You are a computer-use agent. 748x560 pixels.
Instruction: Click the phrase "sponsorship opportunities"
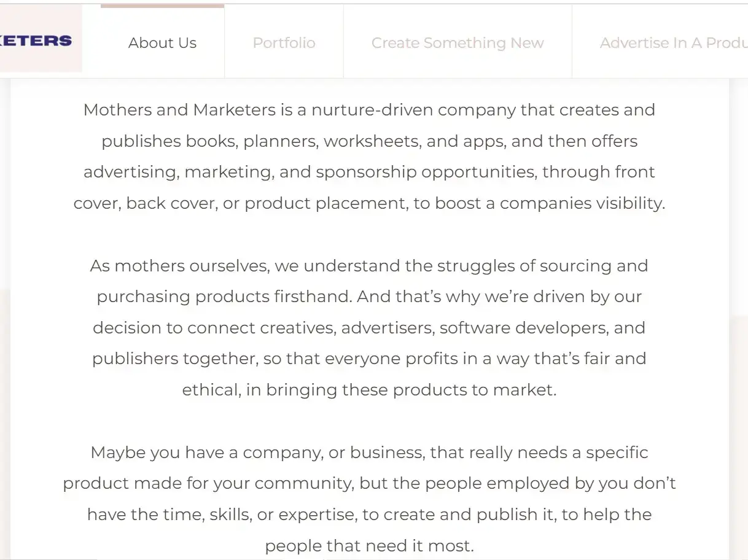[x=426, y=173]
